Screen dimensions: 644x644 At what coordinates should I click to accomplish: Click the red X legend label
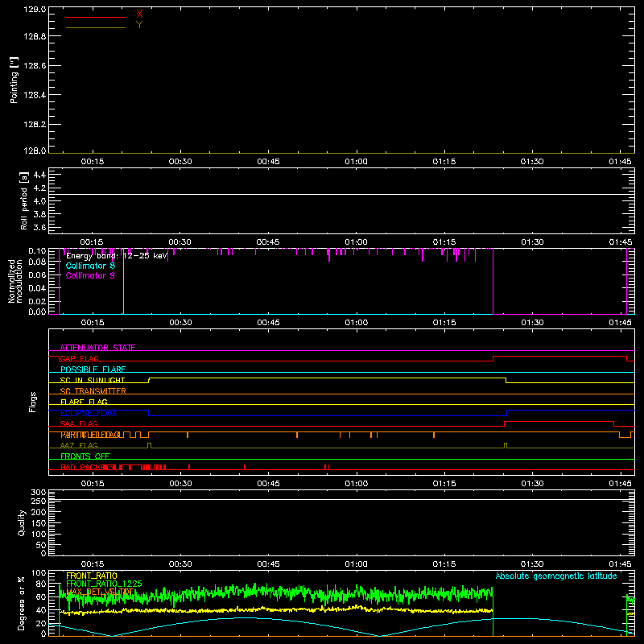139,14
